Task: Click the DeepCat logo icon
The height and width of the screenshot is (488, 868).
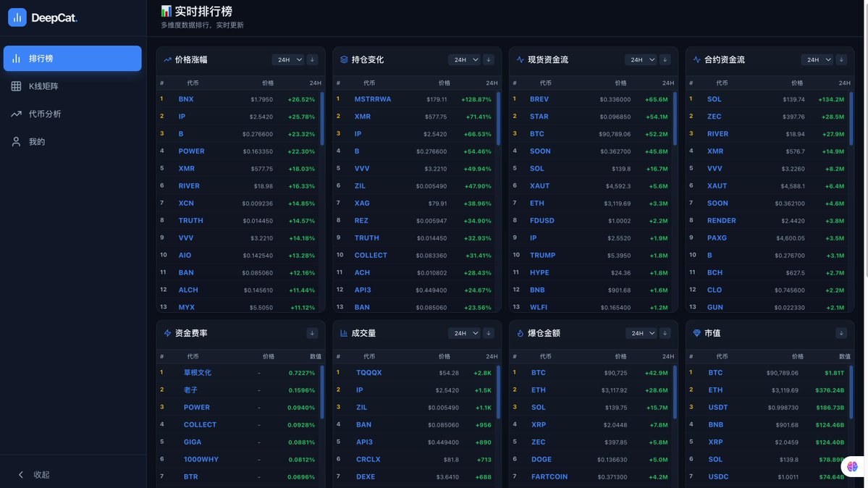Action: point(17,17)
